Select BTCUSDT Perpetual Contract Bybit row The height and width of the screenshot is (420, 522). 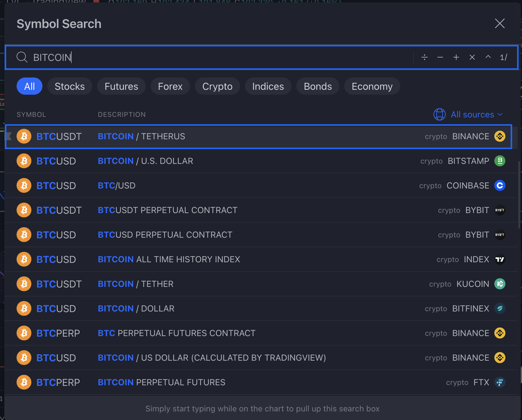coord(261,210)
